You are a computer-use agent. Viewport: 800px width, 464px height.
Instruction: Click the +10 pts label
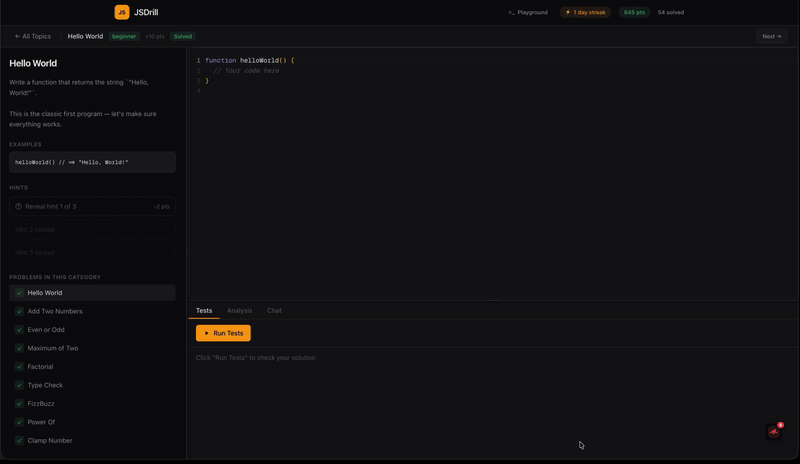[155, 36]
